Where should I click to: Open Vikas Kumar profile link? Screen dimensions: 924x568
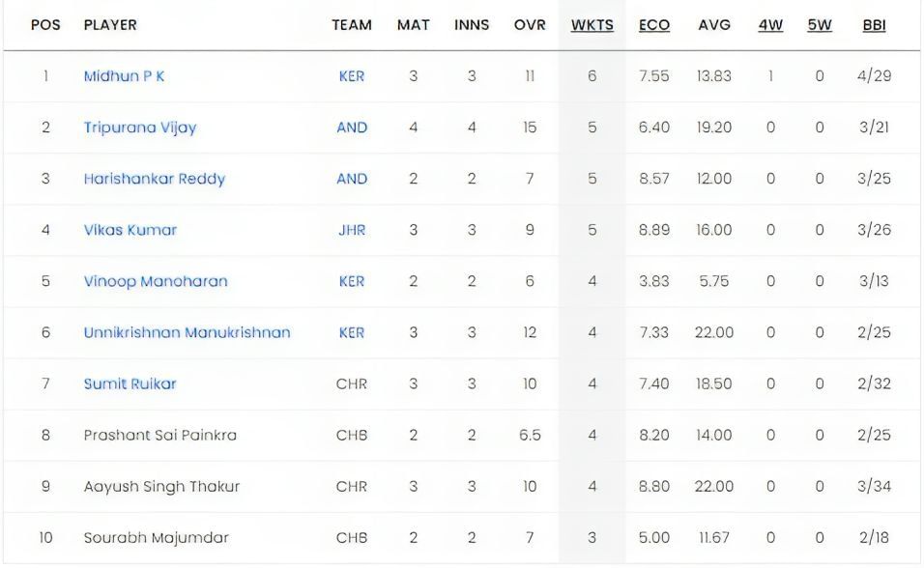(130, 230)
